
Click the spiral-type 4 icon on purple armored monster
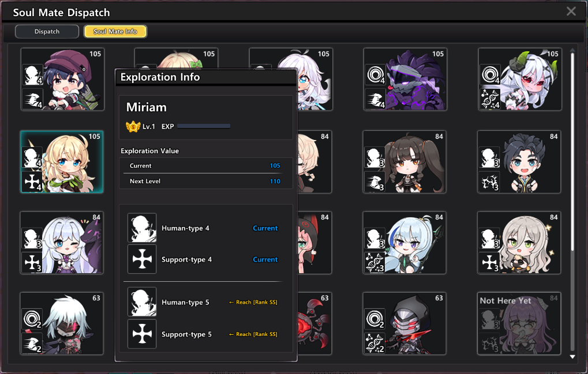click(376, 74)
